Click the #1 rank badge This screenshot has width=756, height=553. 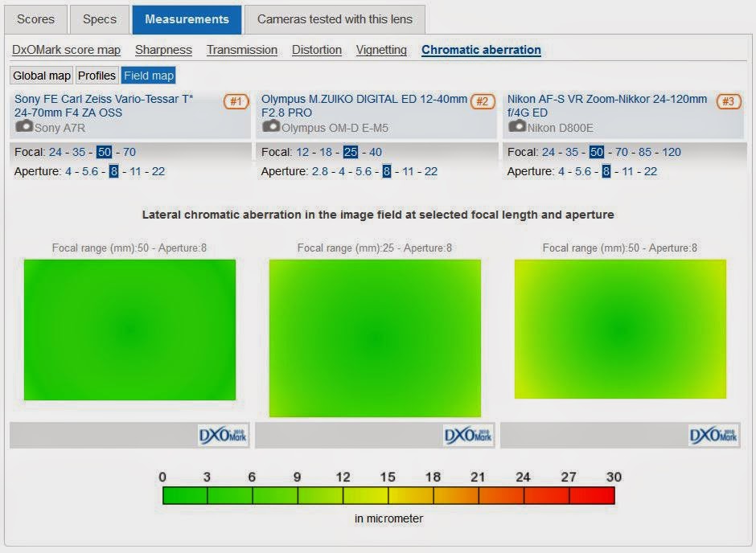point(236,101)
